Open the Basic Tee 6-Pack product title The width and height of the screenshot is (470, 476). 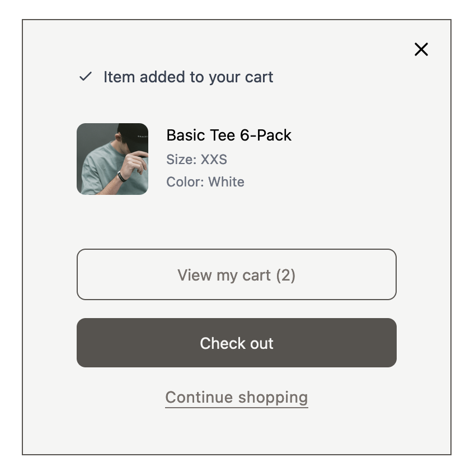pos(229,135)
